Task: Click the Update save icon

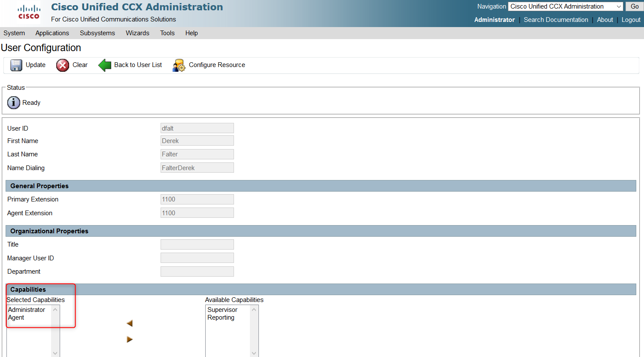Action: pos(16,65)
